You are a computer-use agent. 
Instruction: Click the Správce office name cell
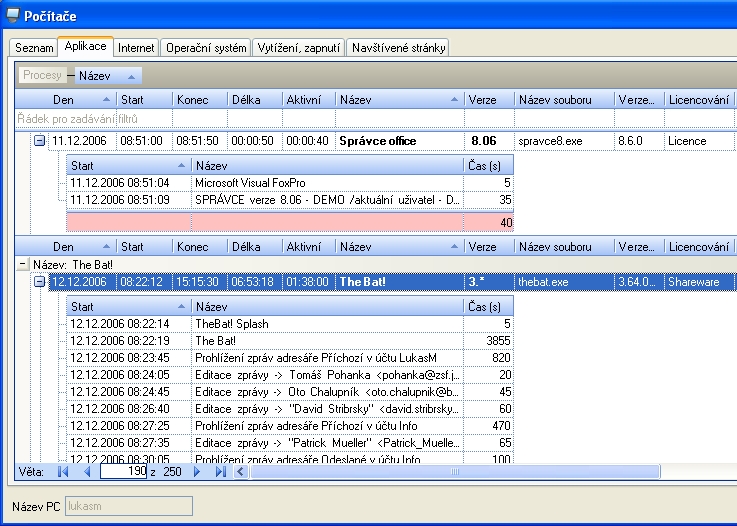pos(400,141)
